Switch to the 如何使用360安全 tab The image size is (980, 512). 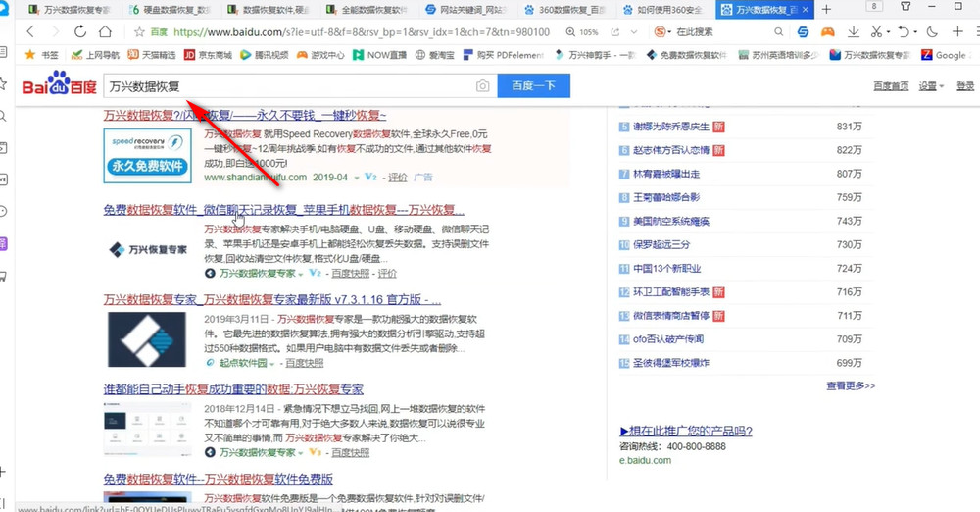coord(663,10)
